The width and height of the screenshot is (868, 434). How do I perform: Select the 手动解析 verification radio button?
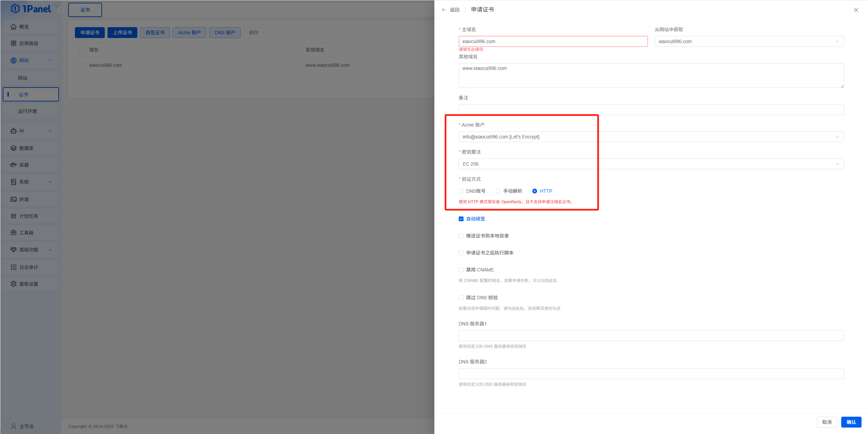[x=498, y=191]
